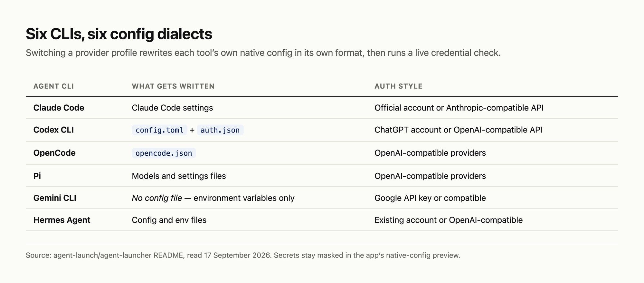Image resolution: width=644 pixels, height=283 pixels.
Task: Select the "OpenCode" row name
Action: coord(54,153)
